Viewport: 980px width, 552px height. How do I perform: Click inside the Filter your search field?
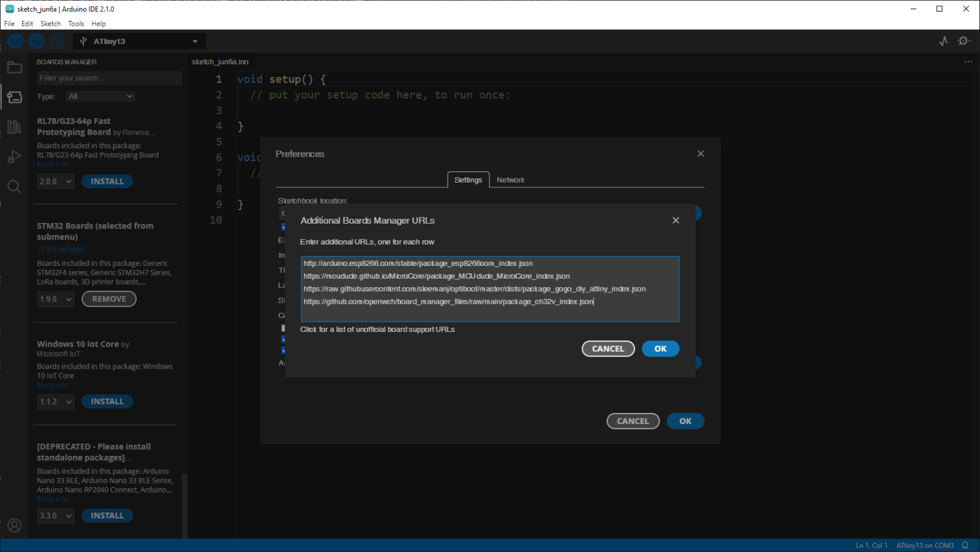[x=109, y=78]
